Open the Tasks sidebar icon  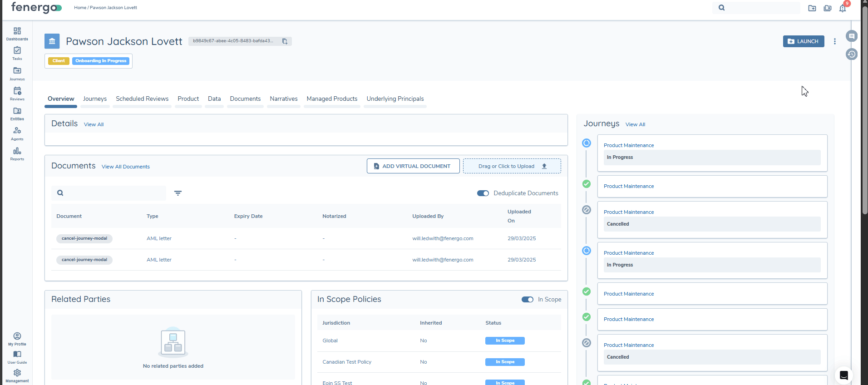click(x=17, y=53)
